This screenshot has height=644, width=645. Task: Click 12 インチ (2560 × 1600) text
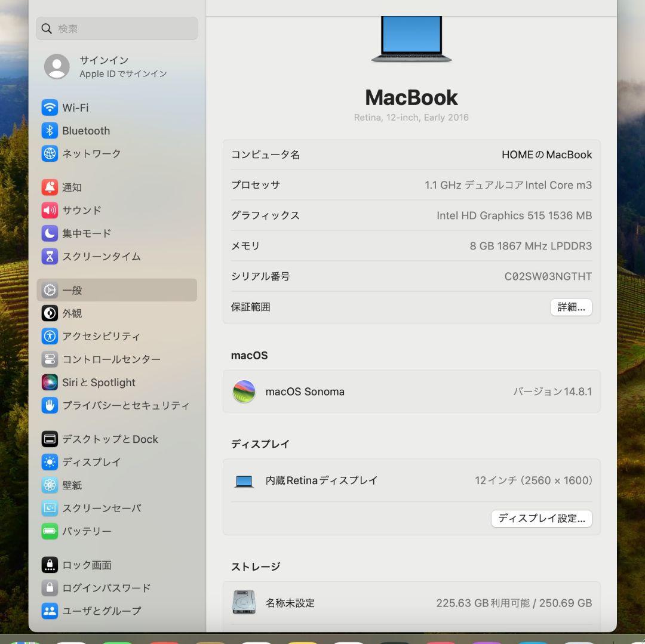click(533, 480)
